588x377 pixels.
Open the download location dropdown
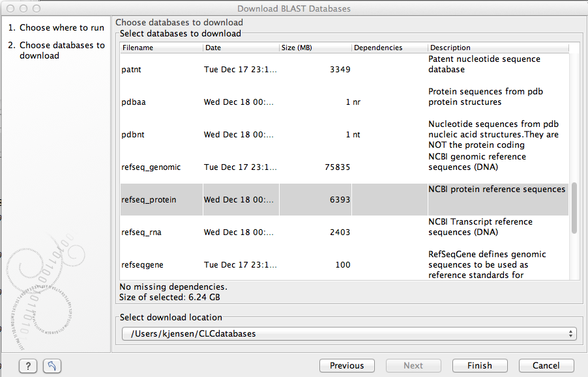349,333
